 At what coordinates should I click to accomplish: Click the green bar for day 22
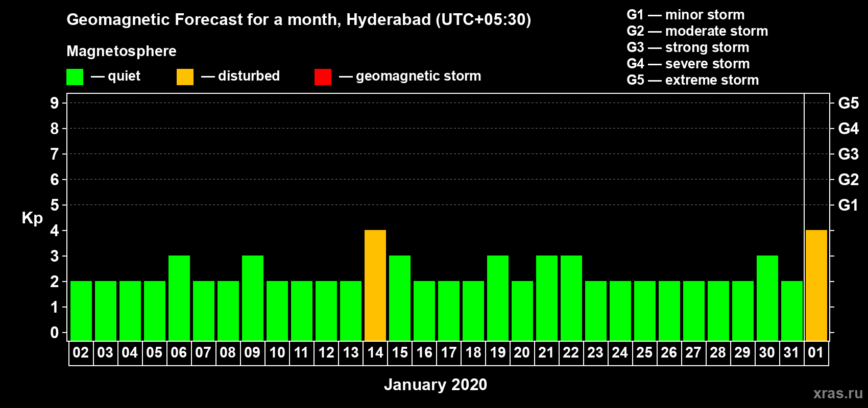(571, 298)
